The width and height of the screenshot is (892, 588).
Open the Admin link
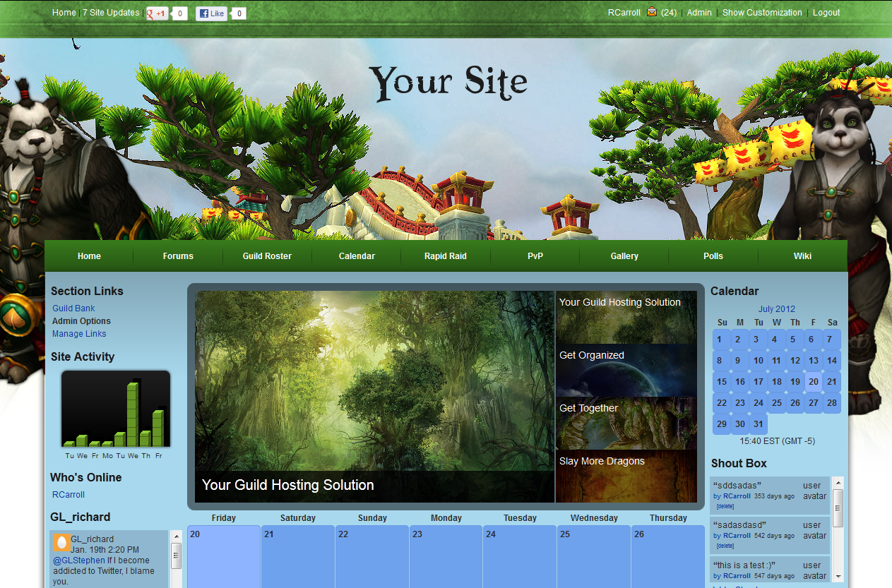coord(699,13)
